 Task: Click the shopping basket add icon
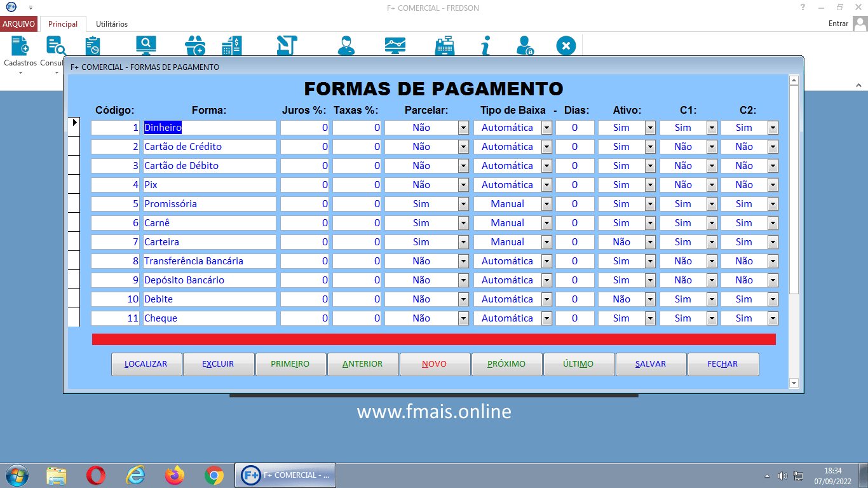195,46
